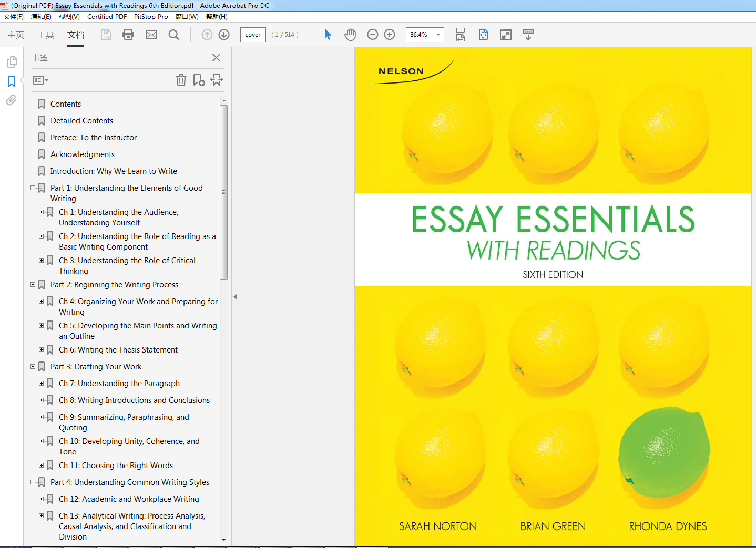The width and height of the screenshot is (756, 548).
Task: Collapse Part 1 bookmark group
Action: coord(33,188)
